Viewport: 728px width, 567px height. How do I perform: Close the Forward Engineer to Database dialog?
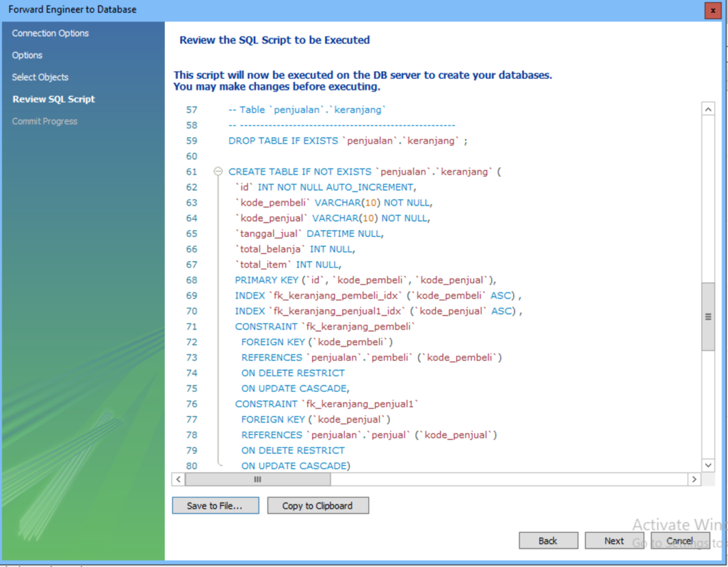pyautogui.click(x=712, y=10)
